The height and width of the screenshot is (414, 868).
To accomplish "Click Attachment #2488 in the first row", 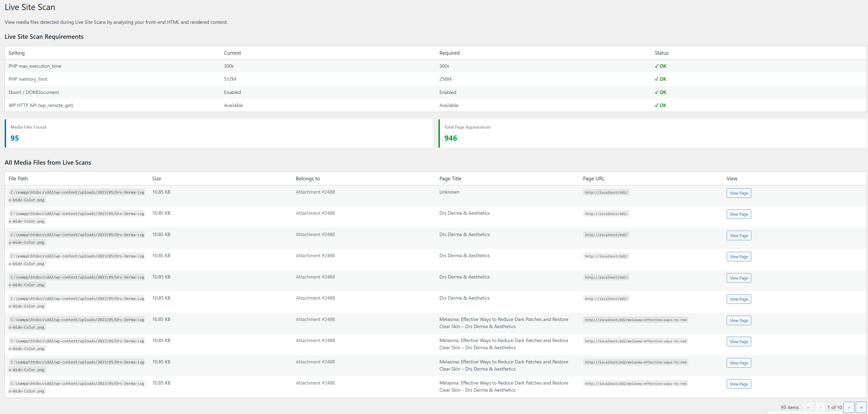I will 315,192.
